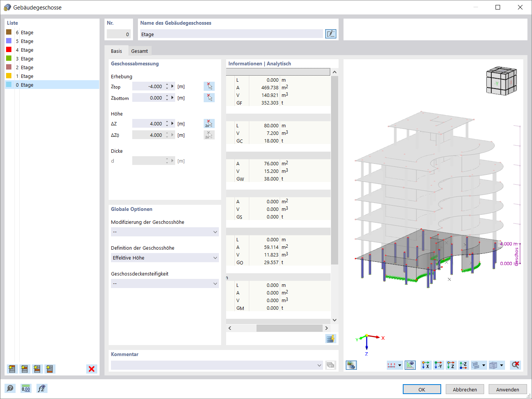Screen dimensions: 532x399
Task: Click the Zbottom value field
Action: pyautogui.click(x=148, y=98)
